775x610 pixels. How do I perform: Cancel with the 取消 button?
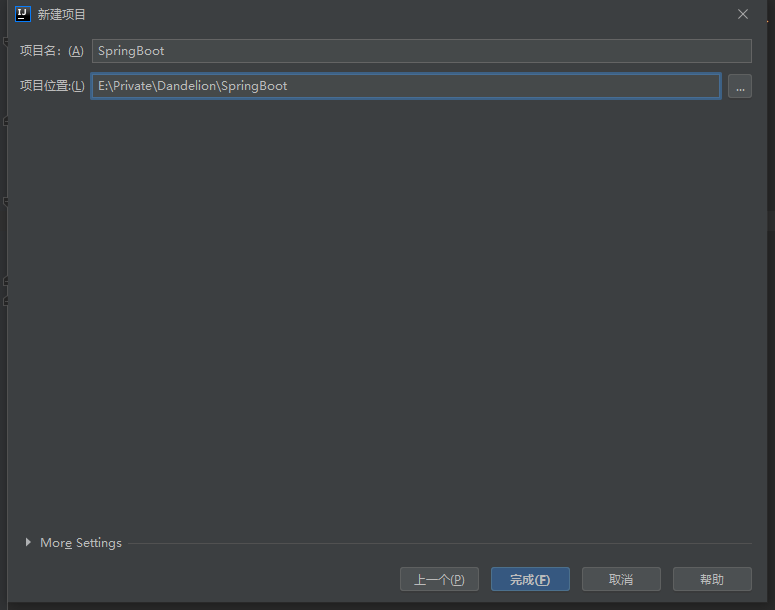click(x=621, y=579)
